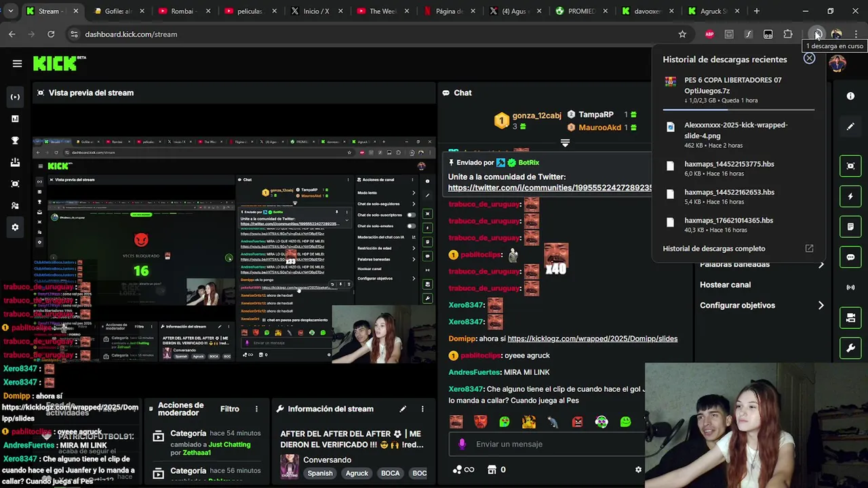Viewport: 868px width, 488px height.
Task: Toggle the stream preview widget in the right toolbar
Action: point(850,165)
